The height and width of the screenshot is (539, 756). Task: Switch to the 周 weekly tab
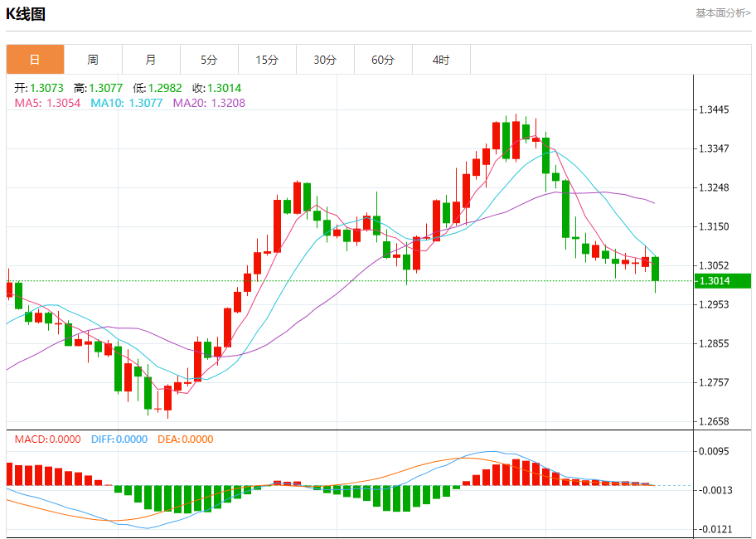click(x=93, y=60)
